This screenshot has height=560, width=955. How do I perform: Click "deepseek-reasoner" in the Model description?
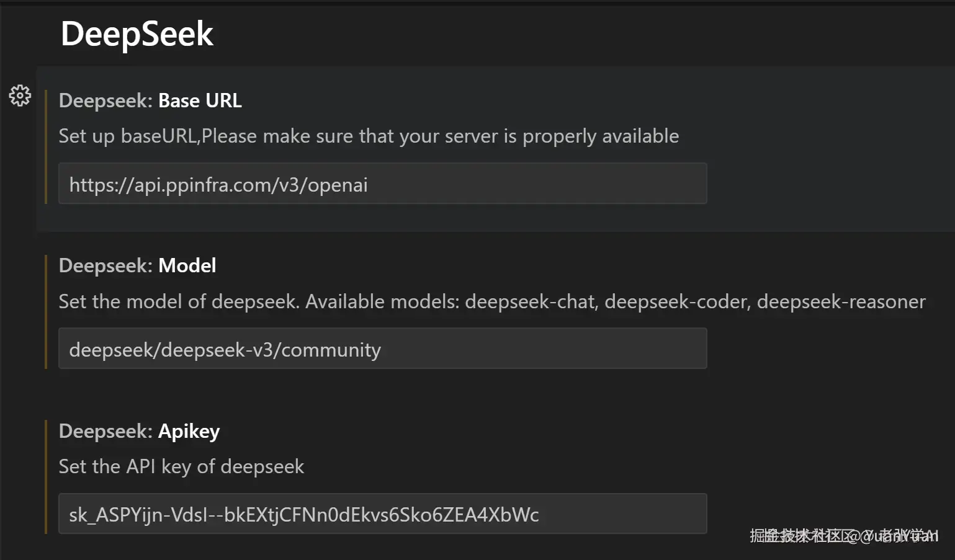point(841,301)
